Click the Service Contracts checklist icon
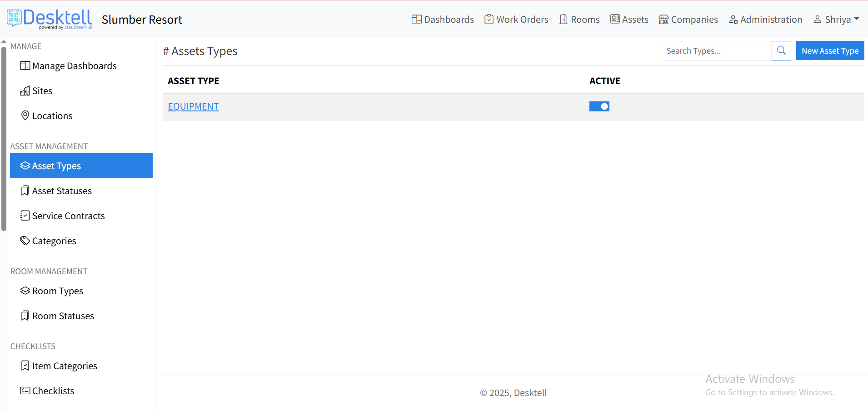Viewport: 868px width, 411px height. tap(25, 216)
